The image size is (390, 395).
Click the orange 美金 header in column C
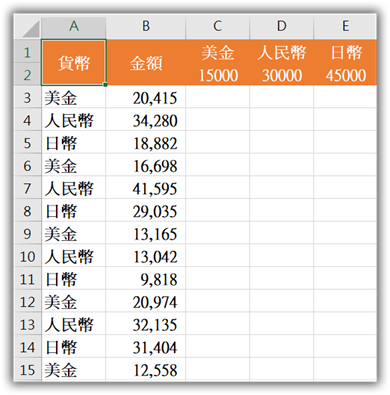[x=217, y=52]
